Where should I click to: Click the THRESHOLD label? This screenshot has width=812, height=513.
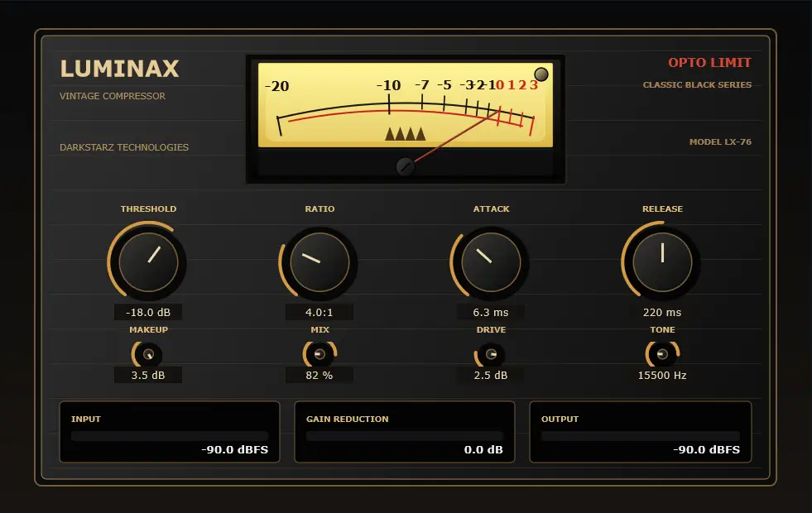pos(149,209)
